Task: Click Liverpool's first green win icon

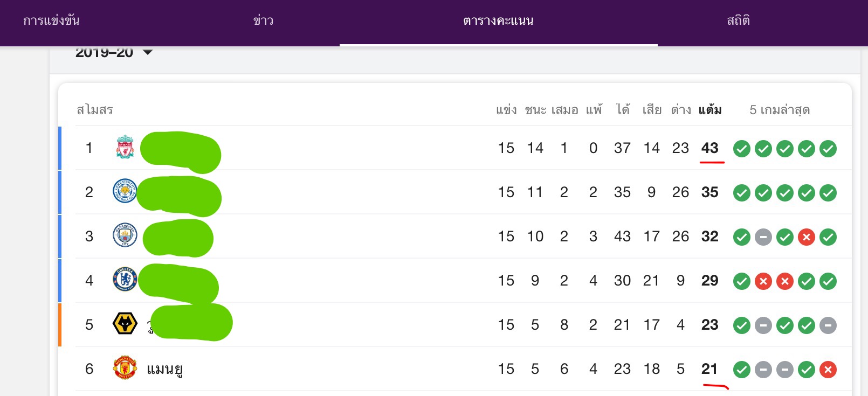Action: 741,149
